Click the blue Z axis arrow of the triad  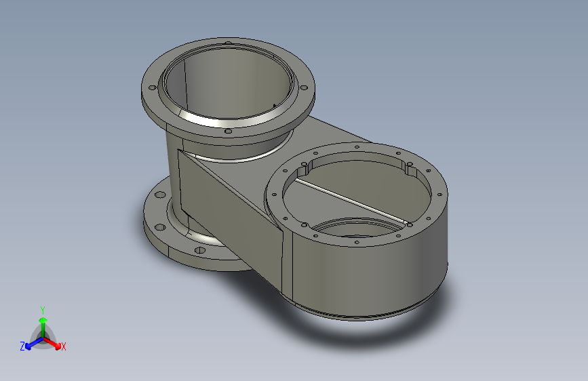pyautogui.click(x=35, y=343)
